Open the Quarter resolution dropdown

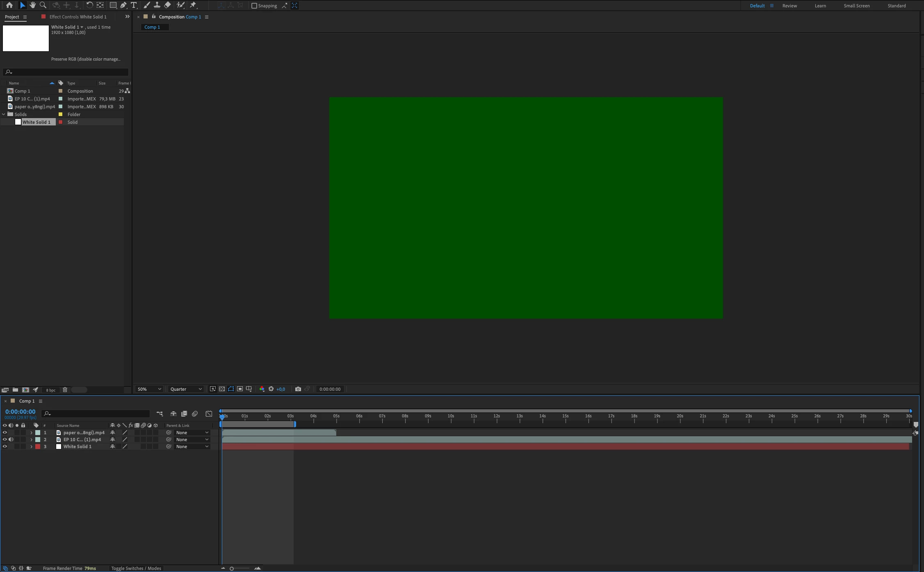tap(186, 389)
